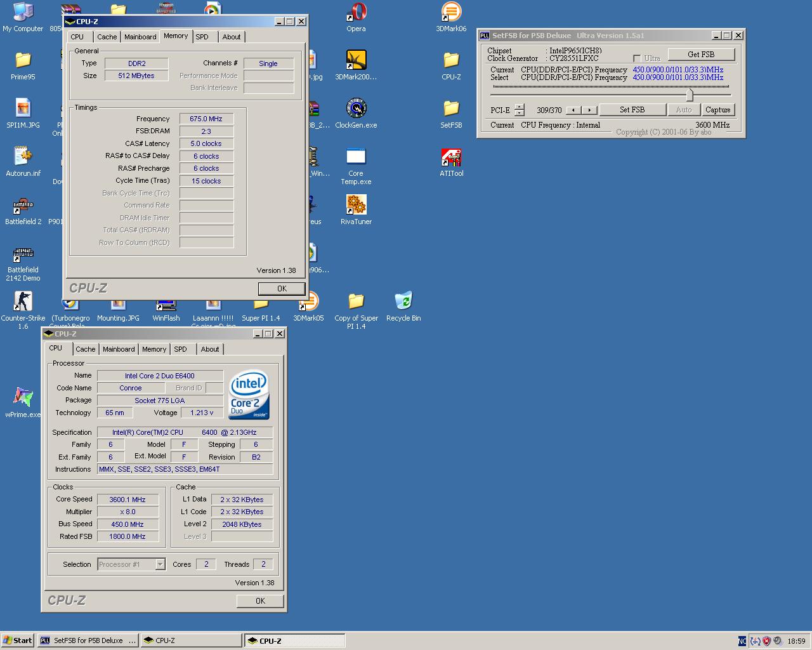Click the FSB decrement left arrow
This screenshot has width=812, height=650.
[x=573, y=110]
